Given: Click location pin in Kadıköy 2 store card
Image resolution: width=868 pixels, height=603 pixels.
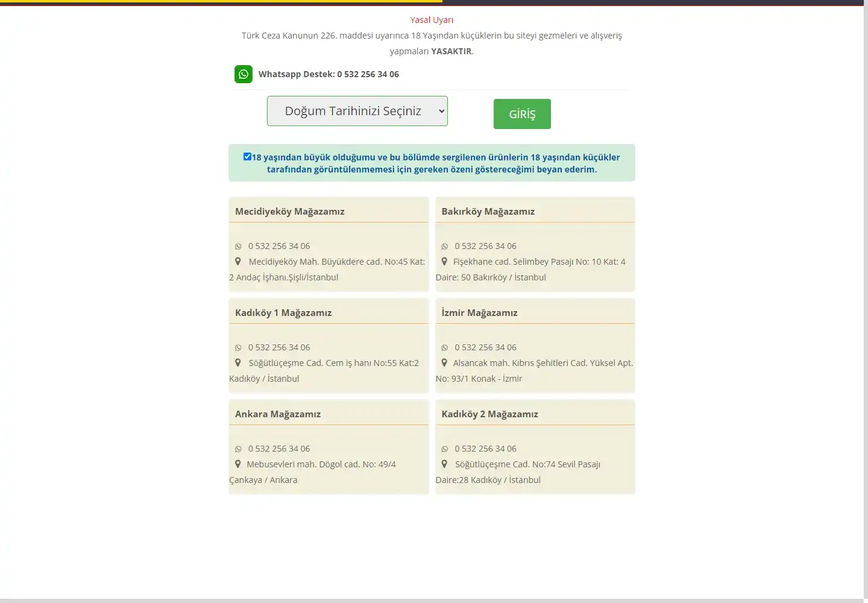Looking at the screenshot, I should pyautogui.click(x=444, y=464).
